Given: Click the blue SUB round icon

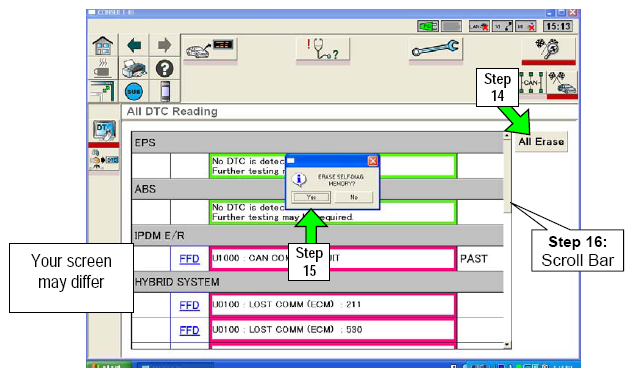Looking at the screenshot, I should tap(134, 91).
